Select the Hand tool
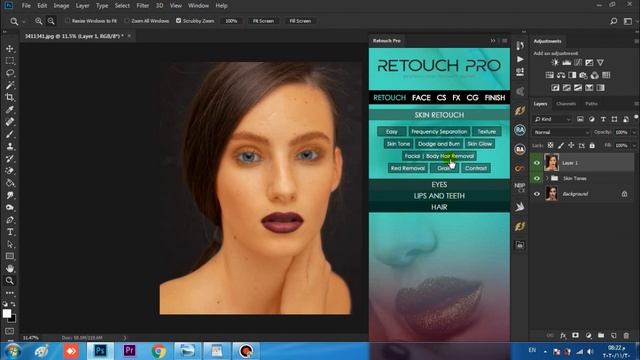This screenshot has height=360, width=640. click(10, 269)
